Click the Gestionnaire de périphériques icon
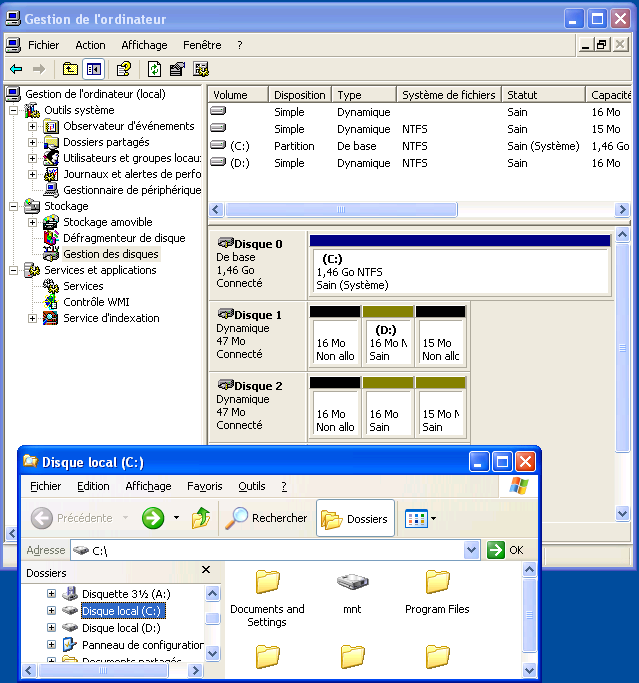 pyautogui.click(x=51, y=190)
